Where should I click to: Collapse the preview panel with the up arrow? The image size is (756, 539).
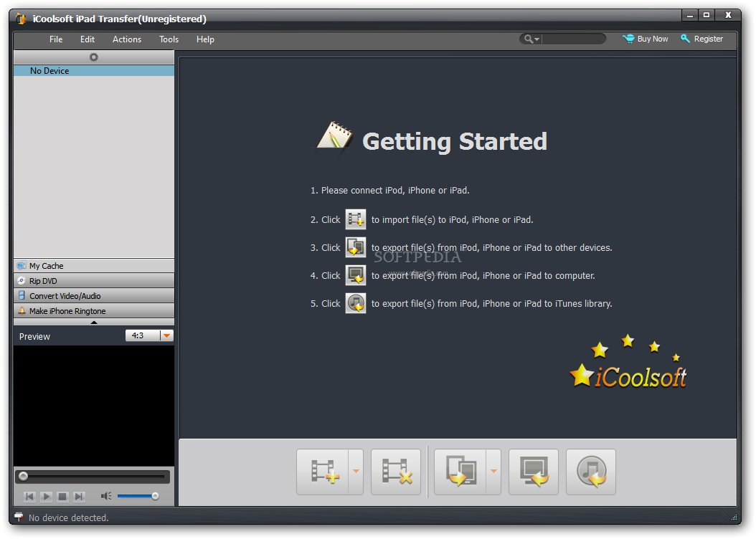point(94,323)
